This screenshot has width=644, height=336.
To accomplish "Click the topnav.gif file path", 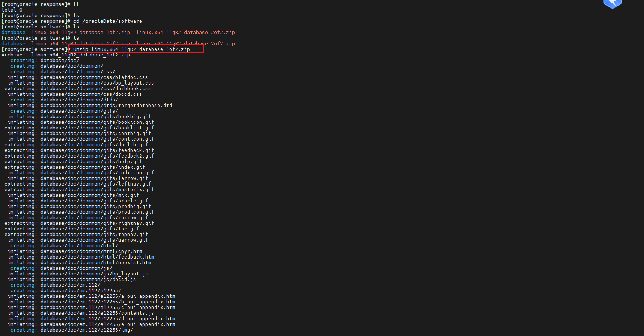I will click(x=94, y=235).
